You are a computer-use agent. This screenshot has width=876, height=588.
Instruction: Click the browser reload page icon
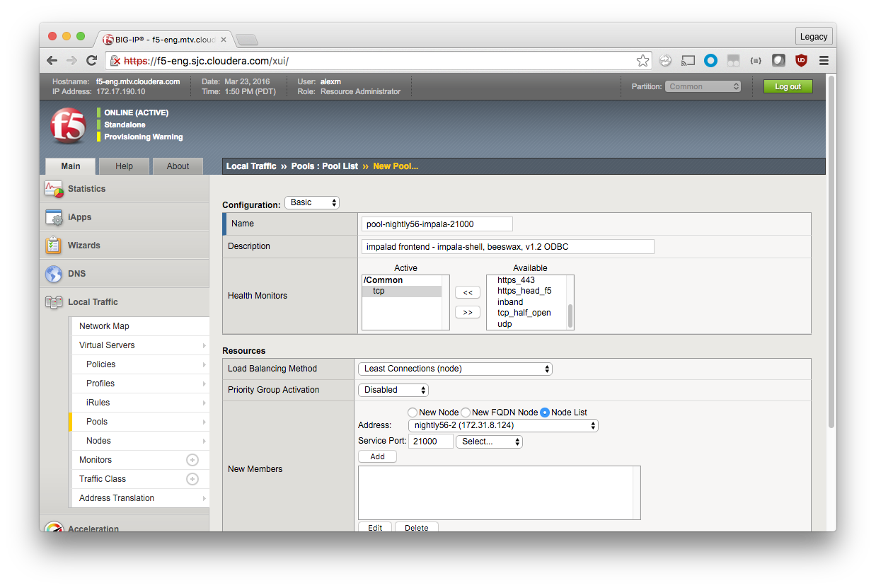91,61
